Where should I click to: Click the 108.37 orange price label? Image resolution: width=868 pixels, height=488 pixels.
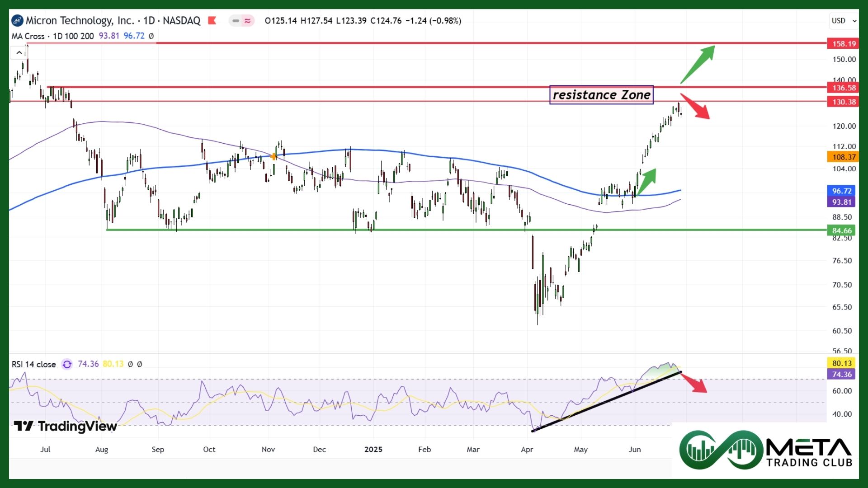click(844, 157)
